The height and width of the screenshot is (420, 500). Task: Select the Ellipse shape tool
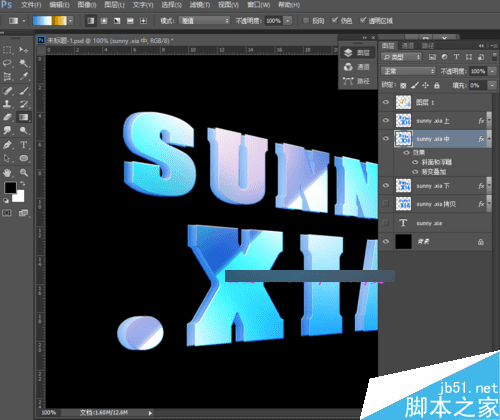(23, 158)
